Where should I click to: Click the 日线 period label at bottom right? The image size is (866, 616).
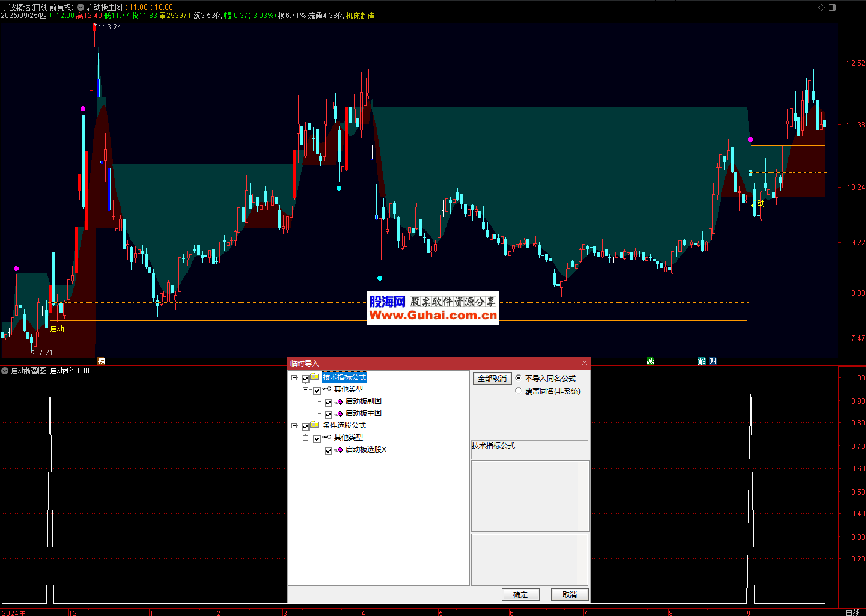[852, 612]
